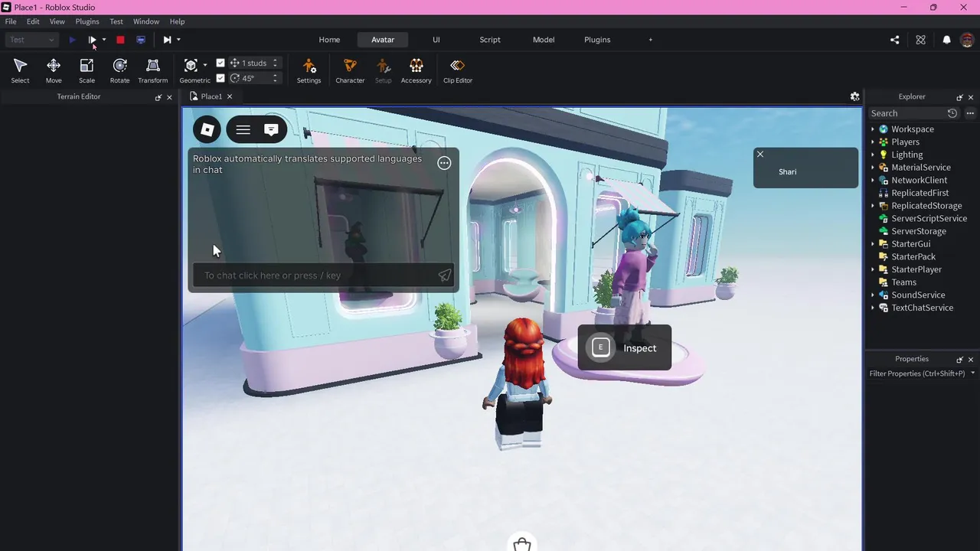The width and height of the screenshot is (980, 551).
Task: Open Explorer search history icon
Action: 952,113
